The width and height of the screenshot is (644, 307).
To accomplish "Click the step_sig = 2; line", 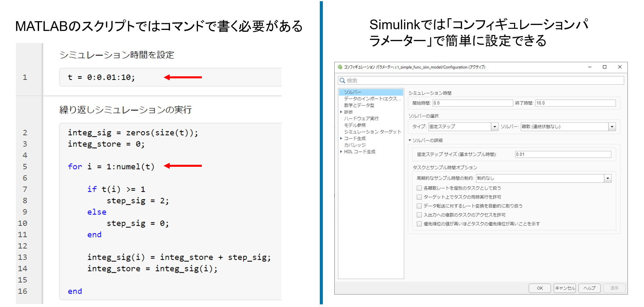I will pyautogui.click(x=138, y=201).
